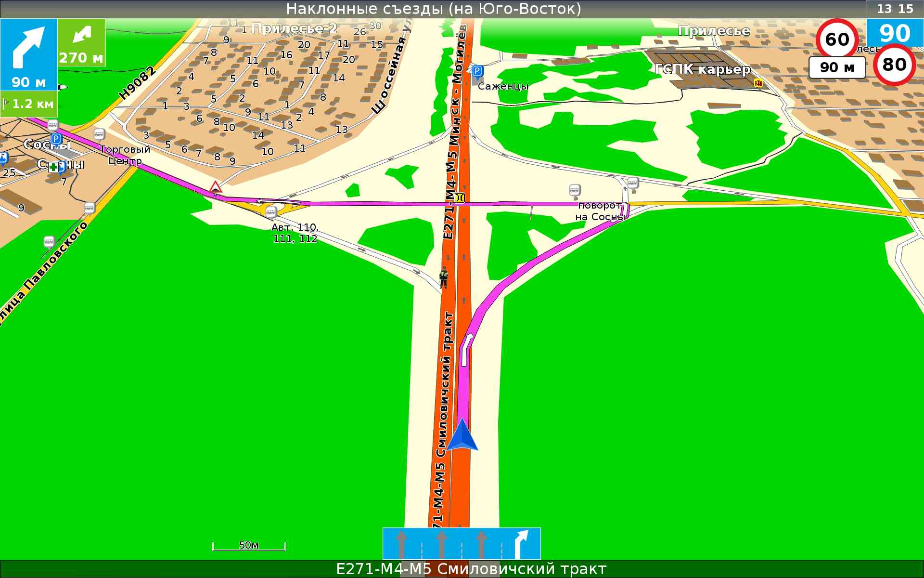Tap the blue vehicle position arrow
Image resolution: width=924 pixels, height=578 pixels.
click(x=462, y=435)
